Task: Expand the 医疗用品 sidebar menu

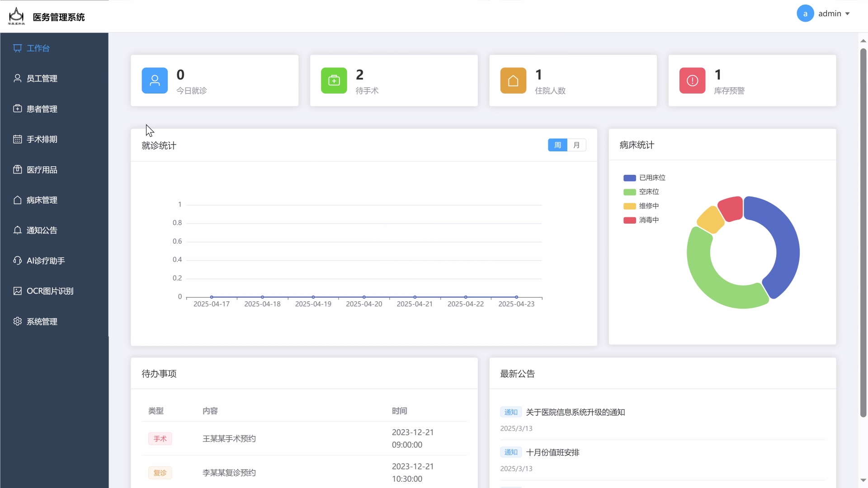Action: click(x=42, y=170)
